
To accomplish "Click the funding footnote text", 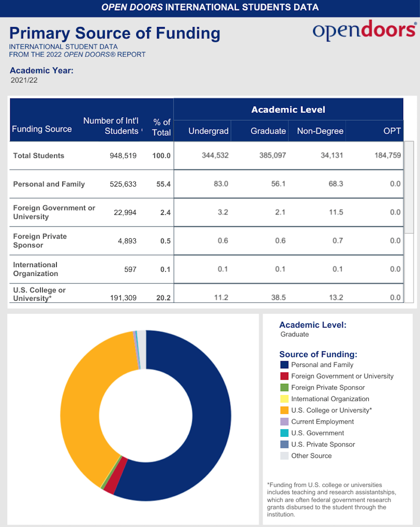I will coord(332,500).
